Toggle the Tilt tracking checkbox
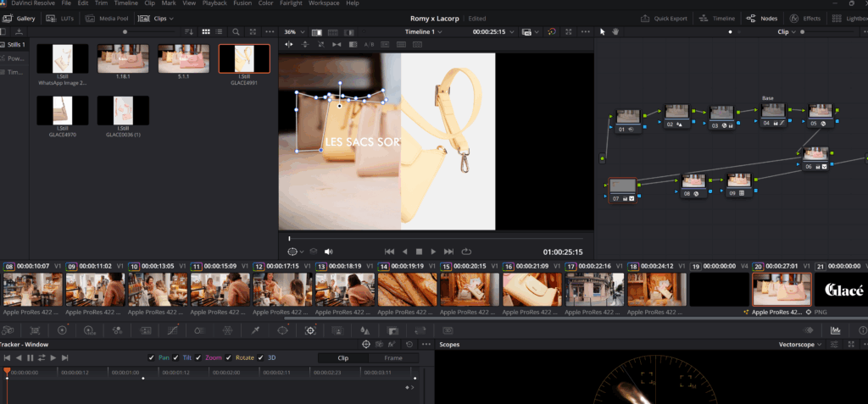Viewport: 868px width, 404px height. tap(176, 357)
